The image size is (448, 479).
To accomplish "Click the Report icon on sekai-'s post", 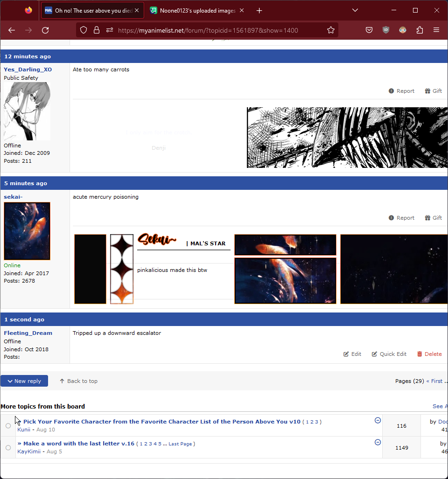I will pyautogui.click(x=392, y=218).
